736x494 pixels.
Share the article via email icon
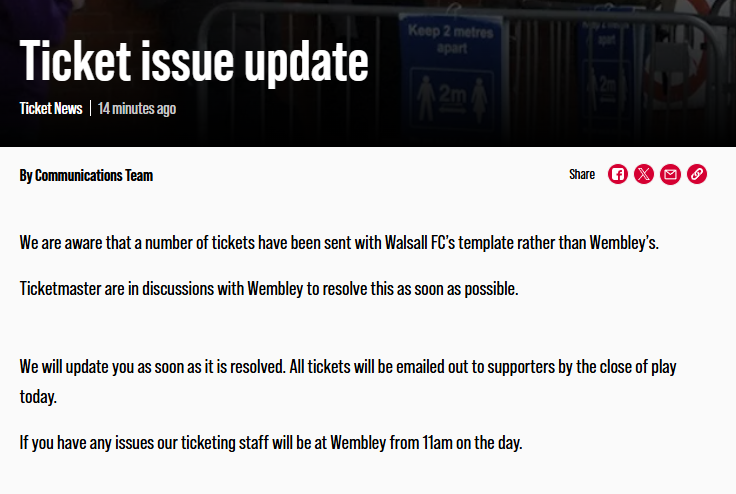click(x=670, y=174)
